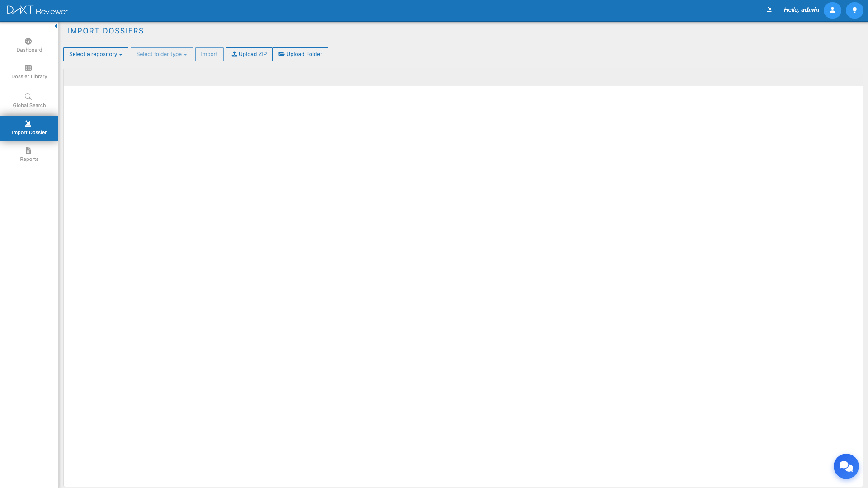Viewport: 868px width, 488px height.
Task: Select the Import Dossier sidebar icon
Action: pyautogui.click(x=28, y=122)
